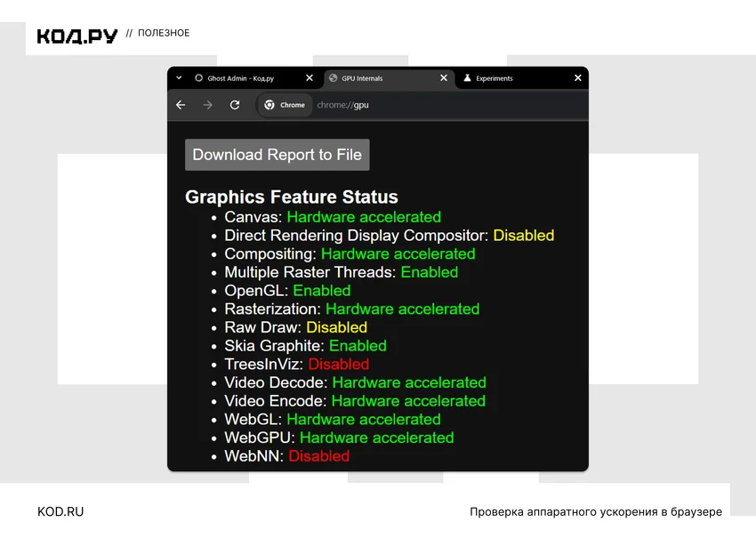Click the Rasterization: Hardware accelerated row

352,309
